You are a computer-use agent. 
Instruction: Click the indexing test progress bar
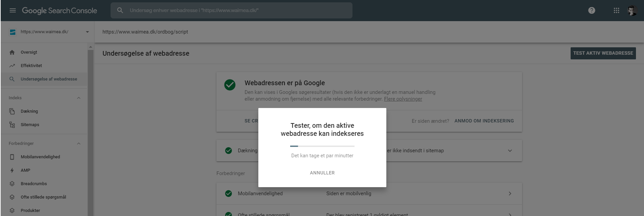pos(322,146)
